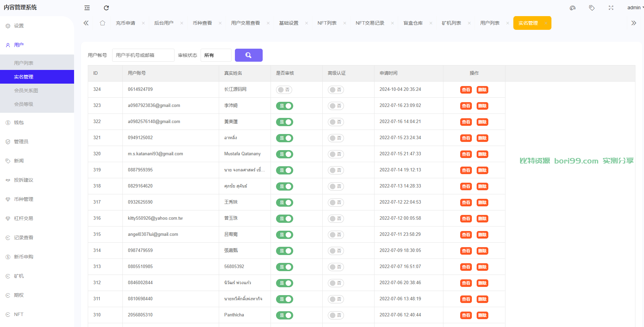Click the refresh icon in the header

[x=106, y=8]
